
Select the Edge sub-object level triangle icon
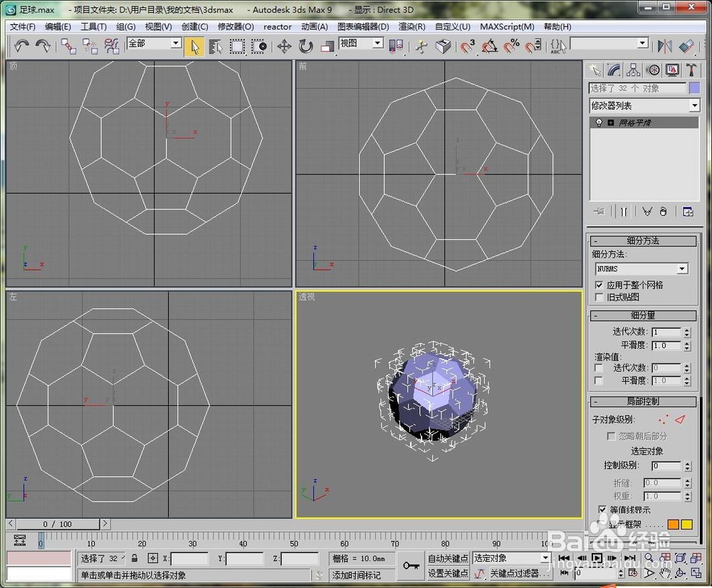[x=680, y=419]
